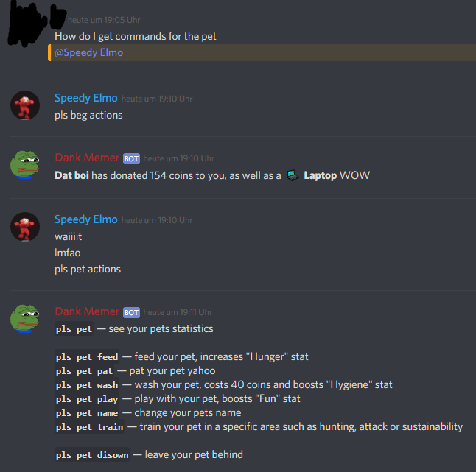
Task: Click the BOT badge on the pet commands message
Action: coord(131,312)
